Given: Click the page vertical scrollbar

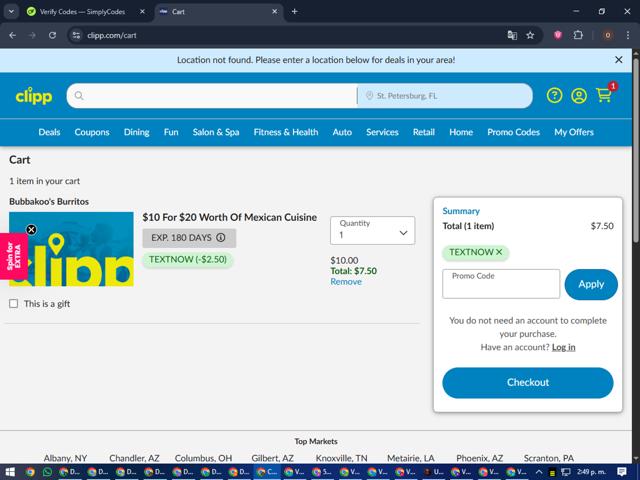Looking at the screenshot, I should pos(636,151).
